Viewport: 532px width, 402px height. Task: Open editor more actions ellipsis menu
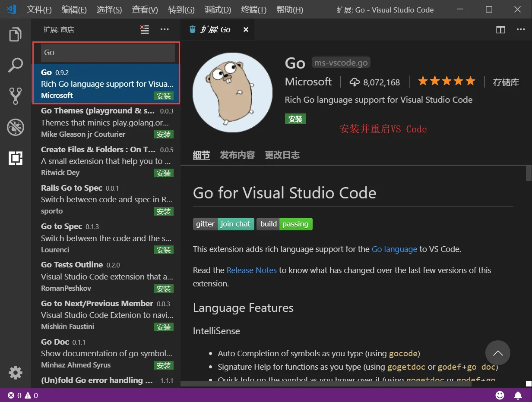tap(521, 29)
